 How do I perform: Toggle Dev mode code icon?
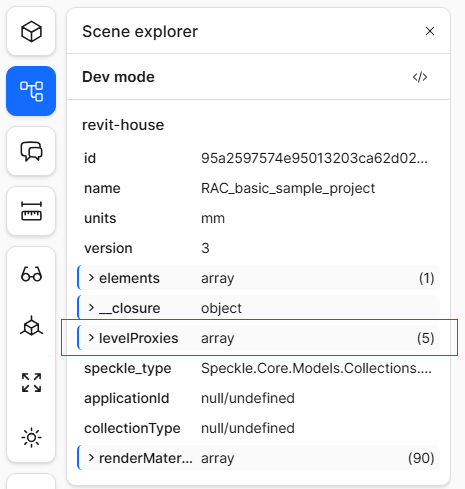pos(420,77)
